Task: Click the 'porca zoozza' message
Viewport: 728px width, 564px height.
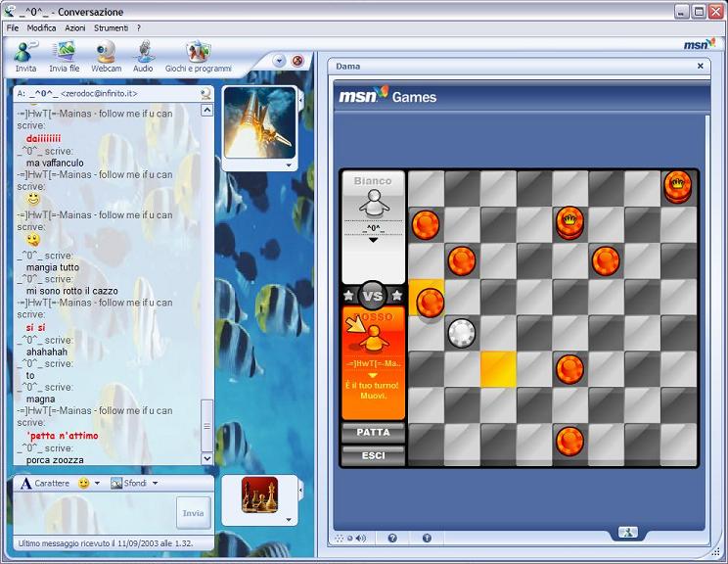Action: pos(55,460)
